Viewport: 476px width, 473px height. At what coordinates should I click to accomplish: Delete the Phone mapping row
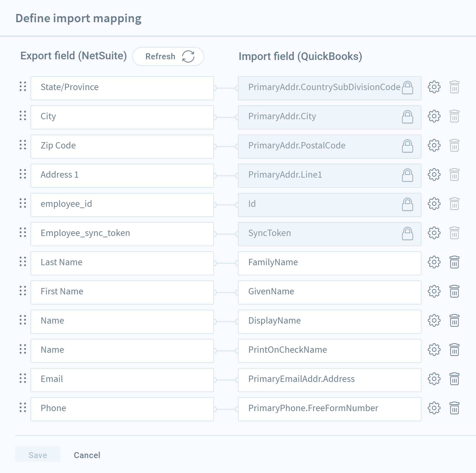tap(454, 408)
